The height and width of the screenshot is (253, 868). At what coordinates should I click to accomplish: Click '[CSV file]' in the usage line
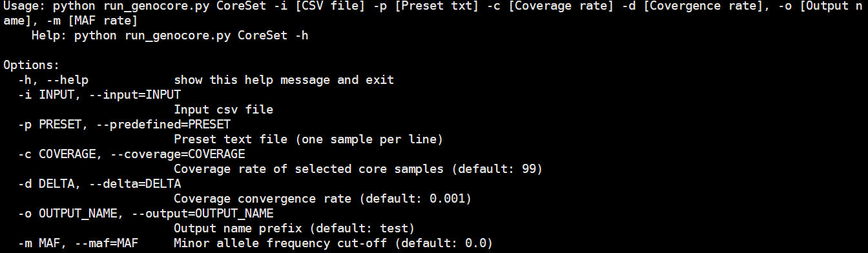330,6
